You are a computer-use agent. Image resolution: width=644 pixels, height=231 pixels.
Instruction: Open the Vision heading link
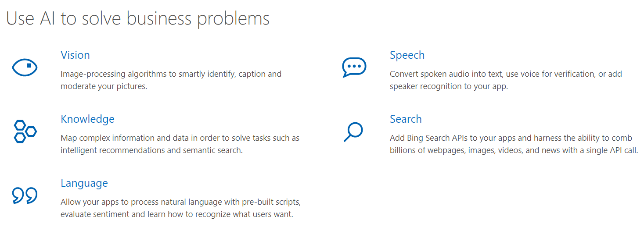[75, 55]
